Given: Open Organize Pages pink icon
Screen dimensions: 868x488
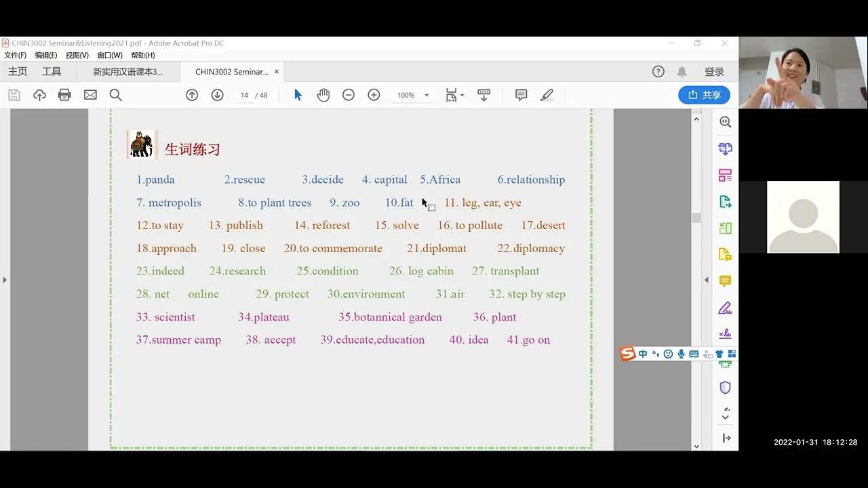Looking at the screenshot, I should click(725, 175).
